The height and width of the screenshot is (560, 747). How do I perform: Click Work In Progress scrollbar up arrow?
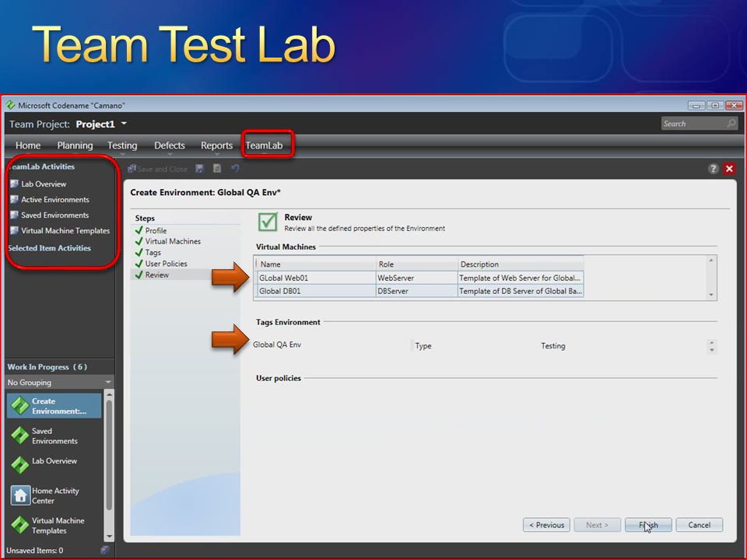coord(109,394)
